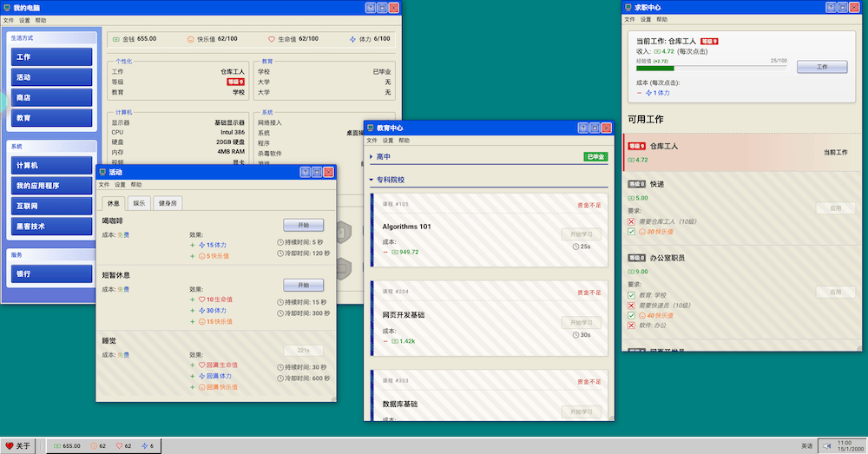
Task: Click the computer icon in Job Center title bar
Action: click(x=628, y=7)
